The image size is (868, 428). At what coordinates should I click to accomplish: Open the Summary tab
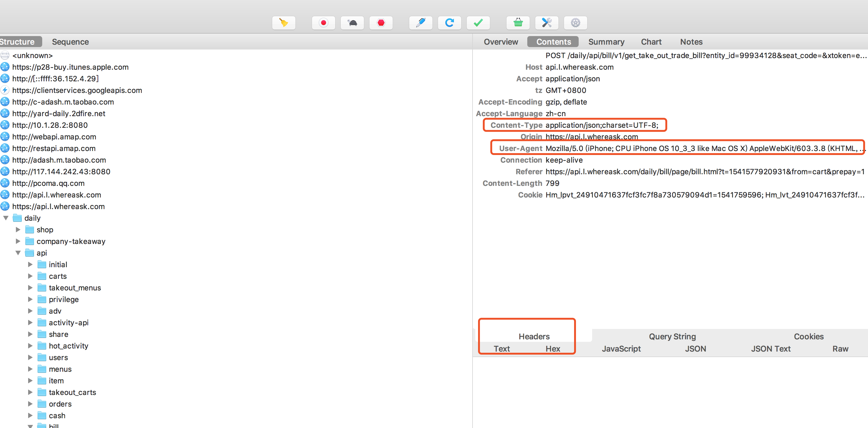pos(606,42)
